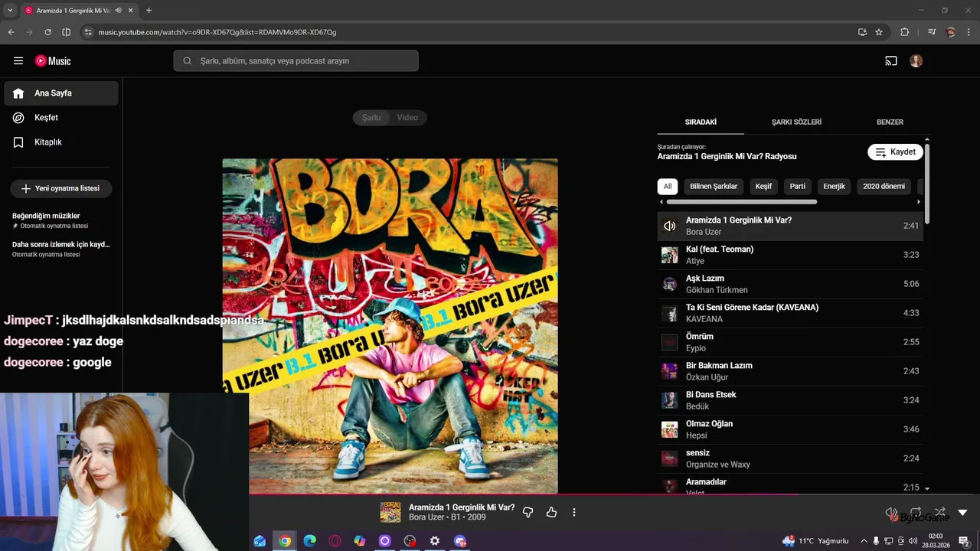This screenshot has height=551, width=980.
Task: Select the BENZER tab
Action: 890,122
